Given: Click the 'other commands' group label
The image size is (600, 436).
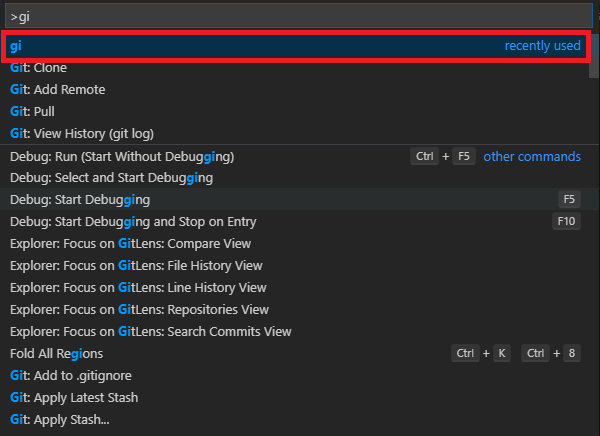Looking at the screenshot, I should coord(532,157).
